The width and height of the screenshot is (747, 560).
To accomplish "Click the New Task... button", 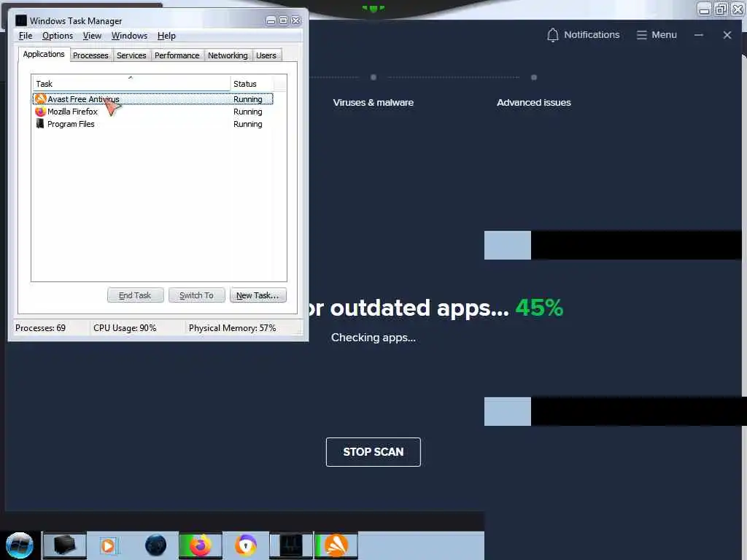I will coord(258,295).
